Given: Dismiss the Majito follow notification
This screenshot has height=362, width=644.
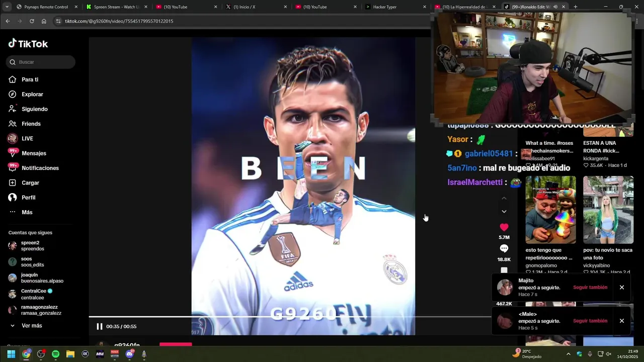Looking at the screenshot, I should [x=622, y=287].
